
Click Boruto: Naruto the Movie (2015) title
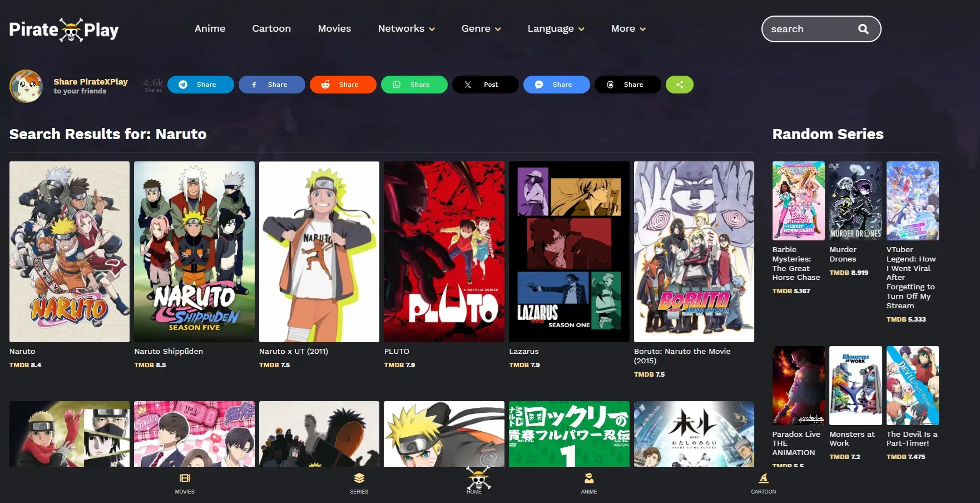[682, 356]
